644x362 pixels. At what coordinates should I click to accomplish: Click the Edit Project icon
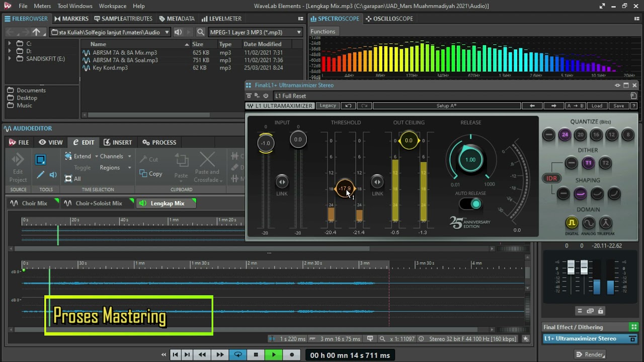click(x=18, y=168)
